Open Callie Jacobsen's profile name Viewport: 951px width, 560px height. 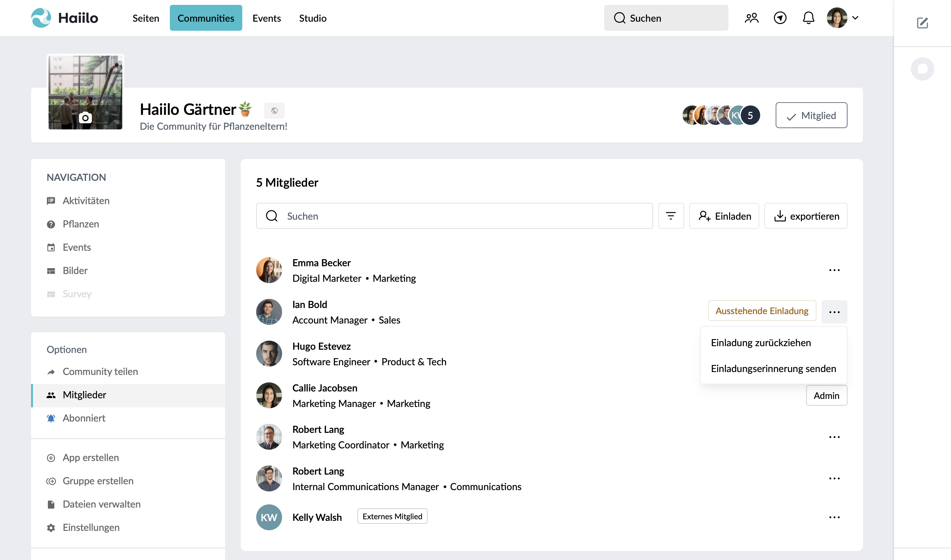tap(324, 388)
